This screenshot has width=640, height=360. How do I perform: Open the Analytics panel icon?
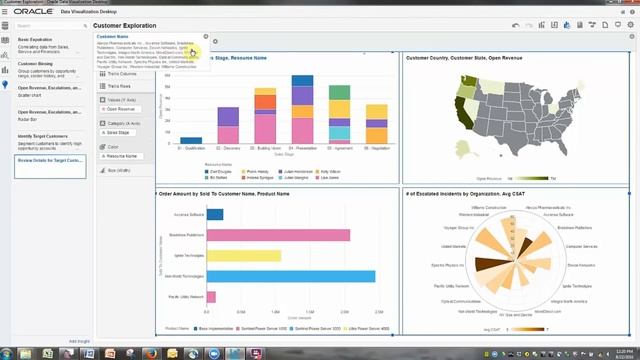(5, 55)
